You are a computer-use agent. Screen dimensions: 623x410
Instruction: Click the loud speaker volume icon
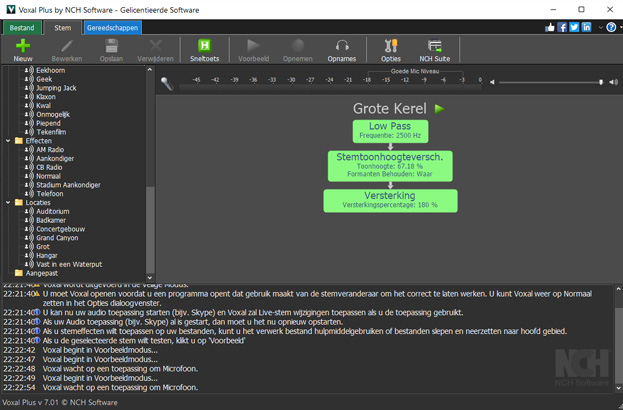click(x=613, y=82)
